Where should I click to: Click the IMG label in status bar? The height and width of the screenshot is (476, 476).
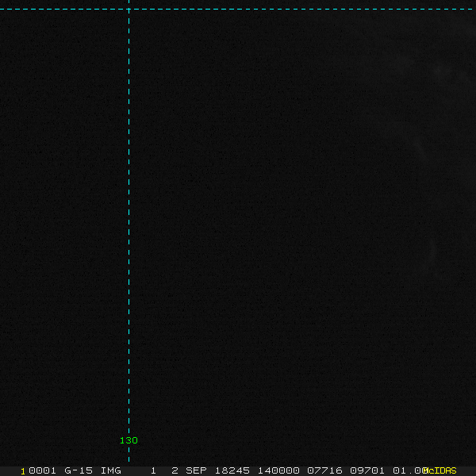111,470
